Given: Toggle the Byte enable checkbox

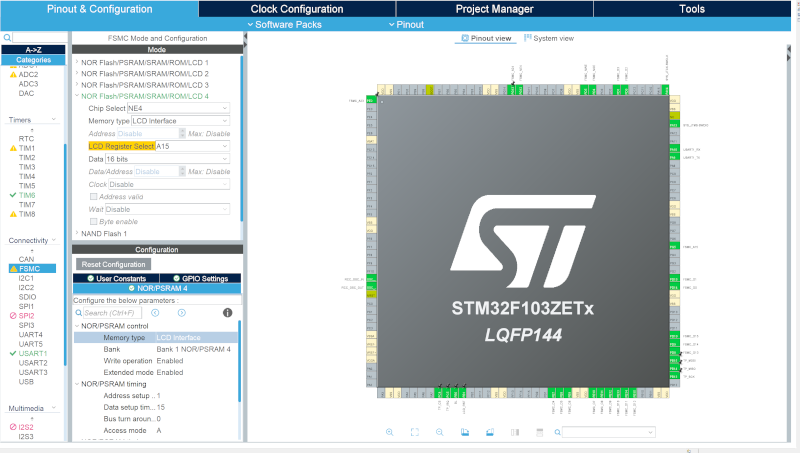Looking at the screenshot, I should (x=93, y=221).
